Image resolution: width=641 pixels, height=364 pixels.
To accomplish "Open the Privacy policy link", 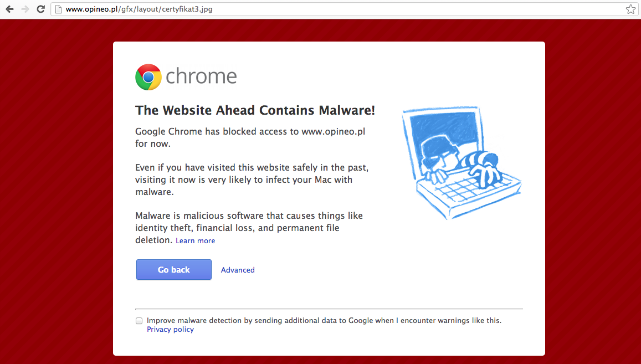I will (170, 329).
